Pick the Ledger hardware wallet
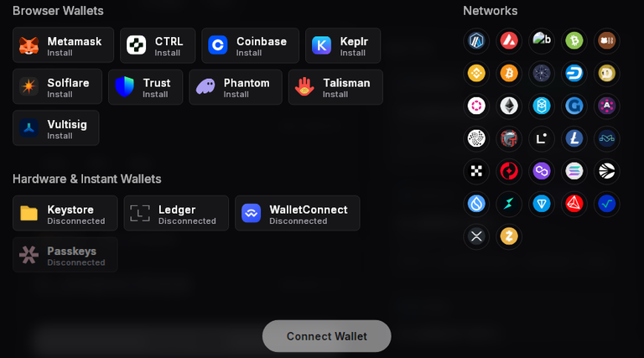 click(x=176, y=213)
